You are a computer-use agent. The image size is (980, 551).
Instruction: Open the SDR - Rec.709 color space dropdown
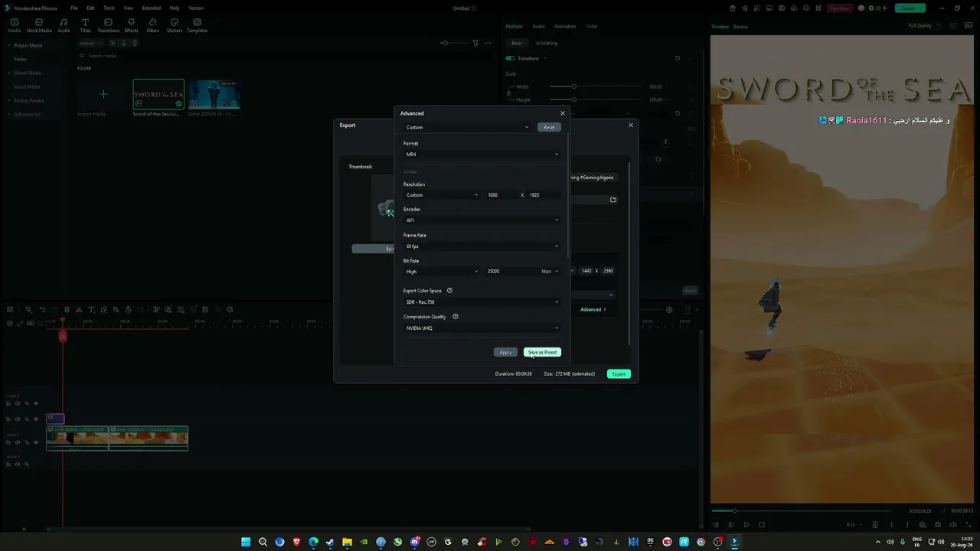[482, 302]
